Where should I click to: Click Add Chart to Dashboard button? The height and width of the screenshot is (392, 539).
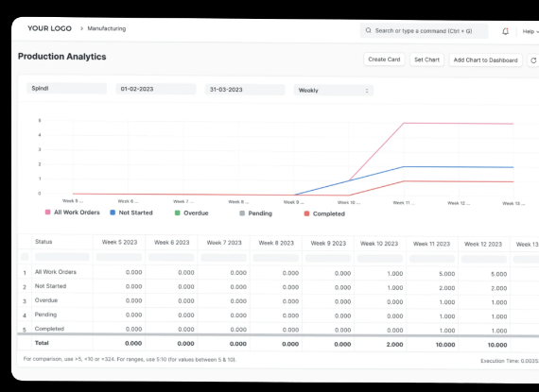pyautogui.click(x=485, y=60)
